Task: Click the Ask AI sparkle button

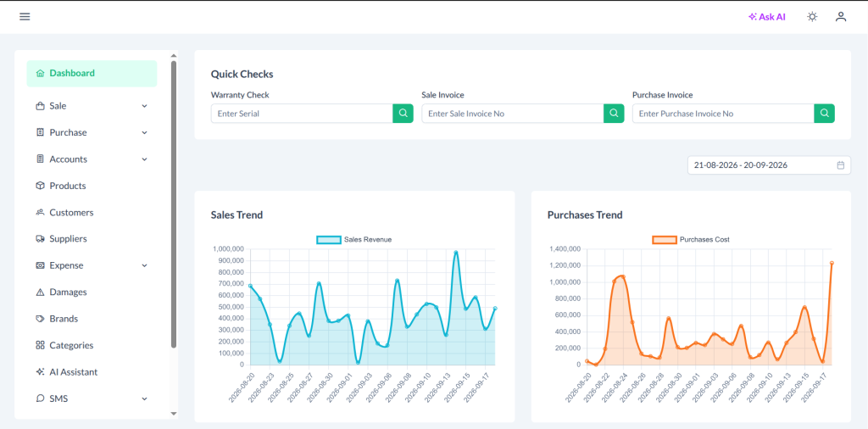Action: tap(766, 17)
